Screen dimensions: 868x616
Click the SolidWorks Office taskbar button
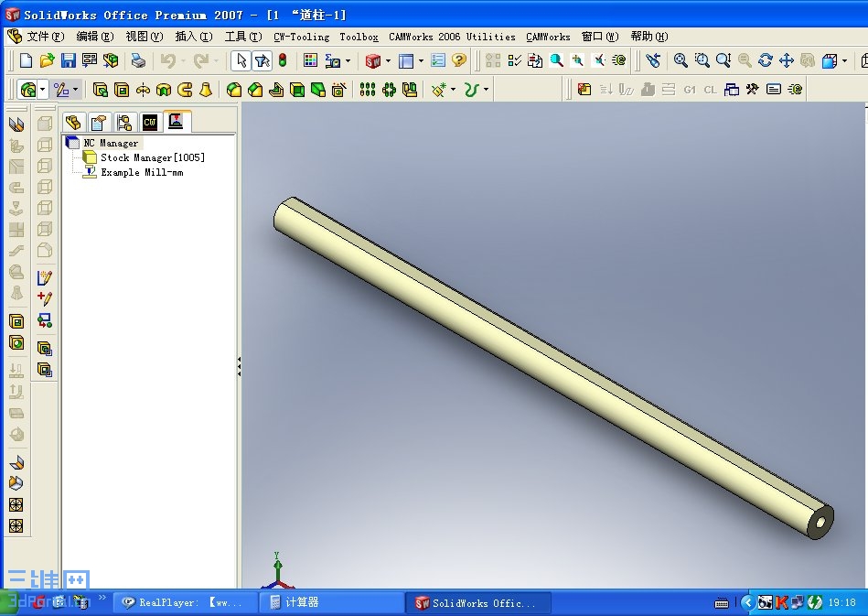coord(478,602)
